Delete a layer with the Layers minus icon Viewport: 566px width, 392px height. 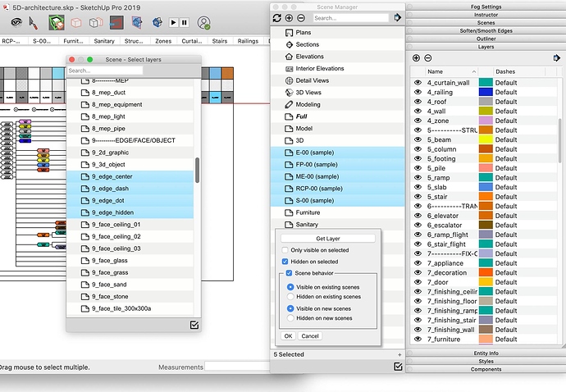tap(427, 57)
